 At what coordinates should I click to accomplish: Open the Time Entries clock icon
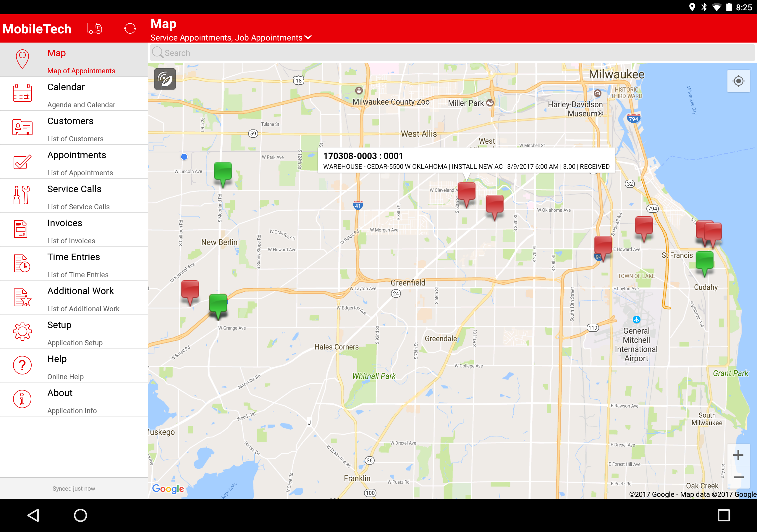[x=22, y=263]
